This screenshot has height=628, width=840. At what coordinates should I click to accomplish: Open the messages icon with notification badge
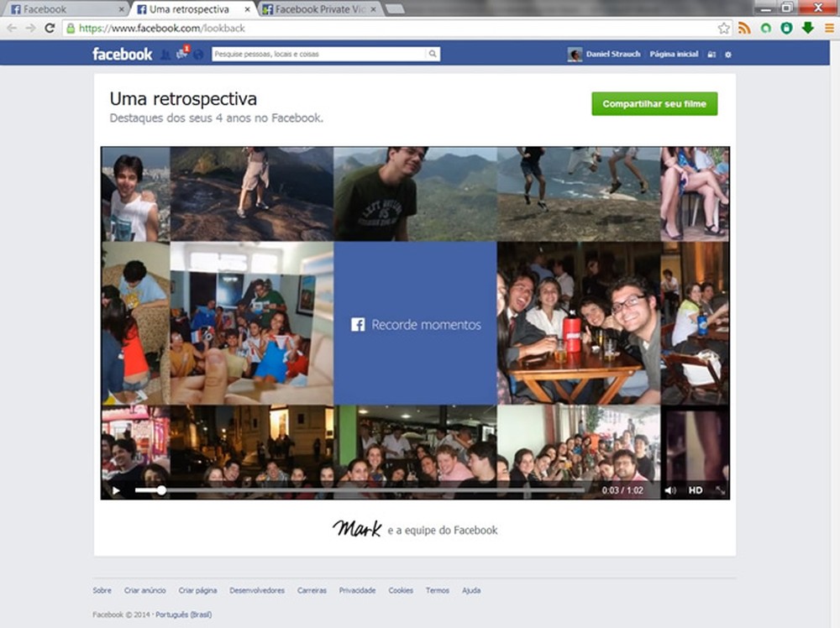(x=181, y=54)
